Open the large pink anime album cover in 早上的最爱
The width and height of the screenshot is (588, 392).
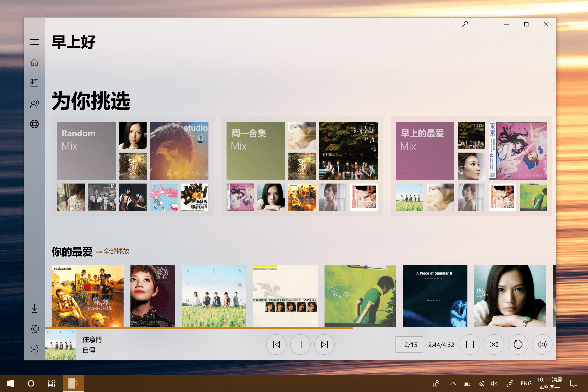click(518, 151)
